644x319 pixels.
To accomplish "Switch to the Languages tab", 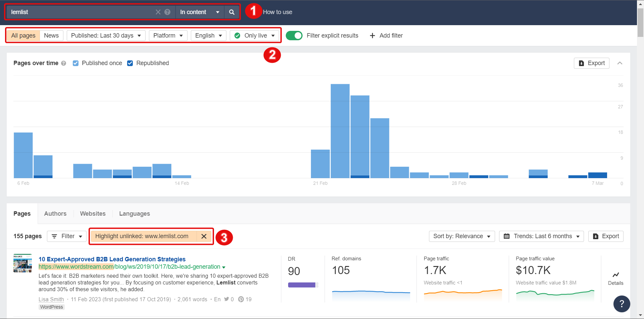I will (x=135, y=214).
